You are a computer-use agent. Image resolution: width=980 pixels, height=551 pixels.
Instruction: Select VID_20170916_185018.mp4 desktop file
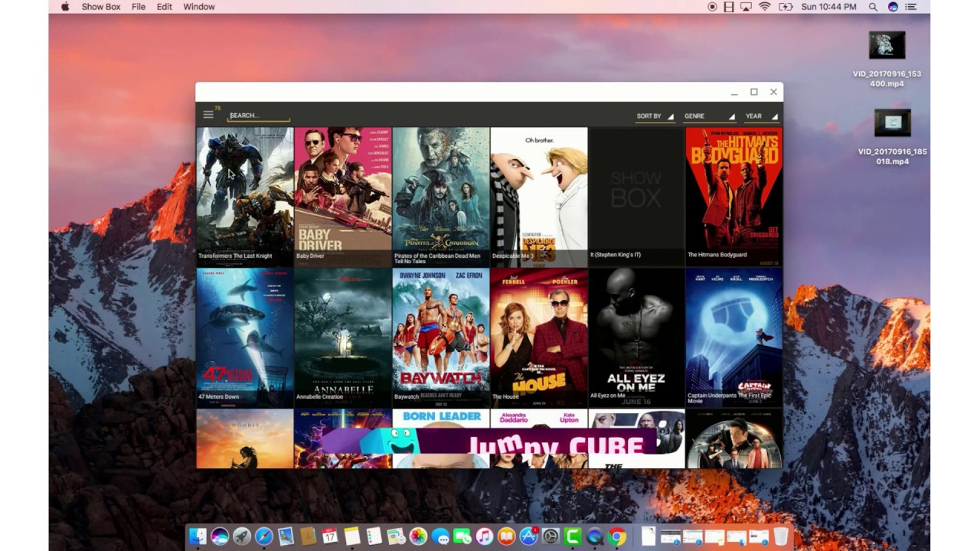[x=892, y=138]
